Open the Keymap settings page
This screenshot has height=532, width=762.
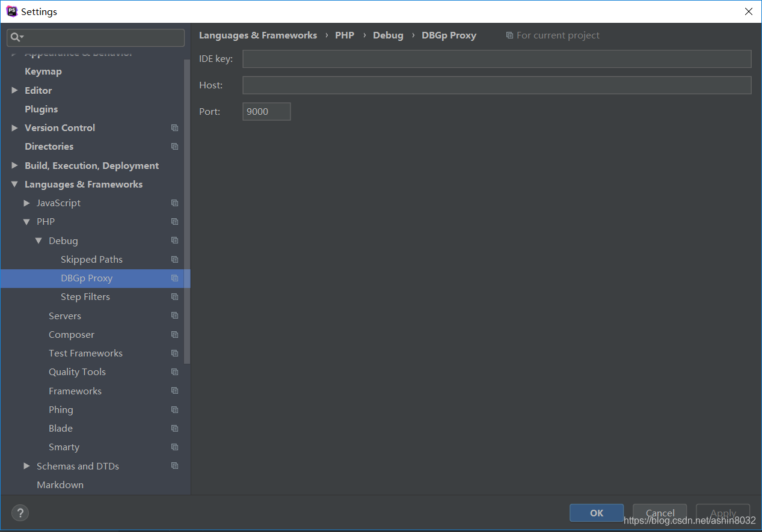click(x=43, y=72)
